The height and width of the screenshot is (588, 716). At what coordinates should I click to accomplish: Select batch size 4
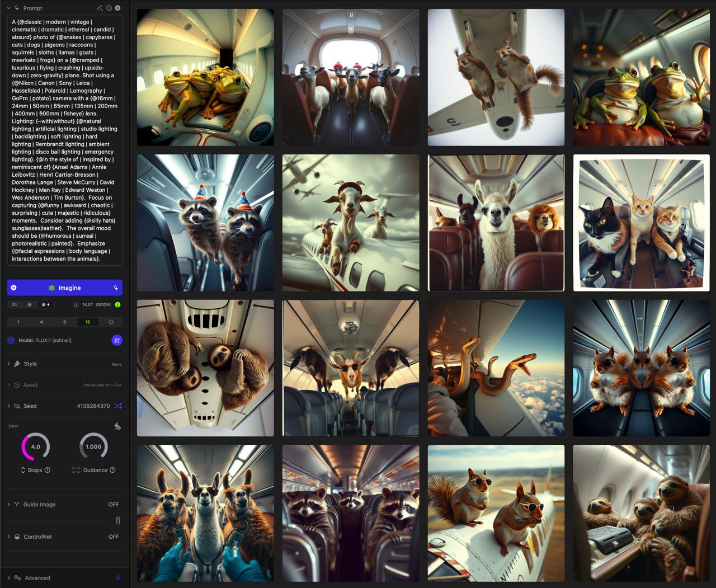click(41, 322)
